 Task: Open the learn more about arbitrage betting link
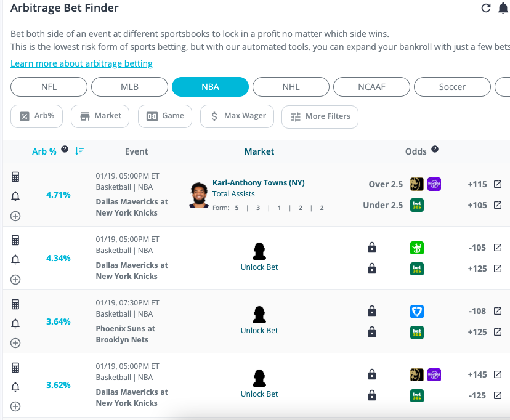[81, 63]
